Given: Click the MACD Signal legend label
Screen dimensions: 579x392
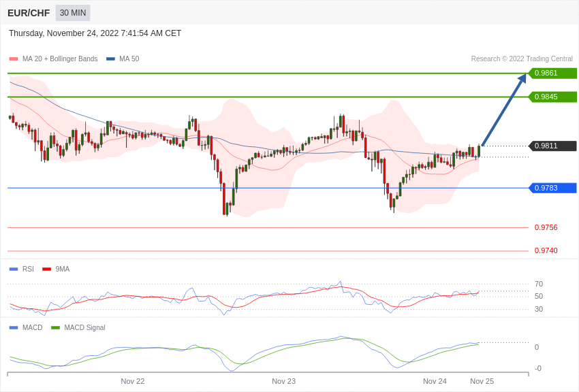Looking at the screenshot, I should coord(84,327).
